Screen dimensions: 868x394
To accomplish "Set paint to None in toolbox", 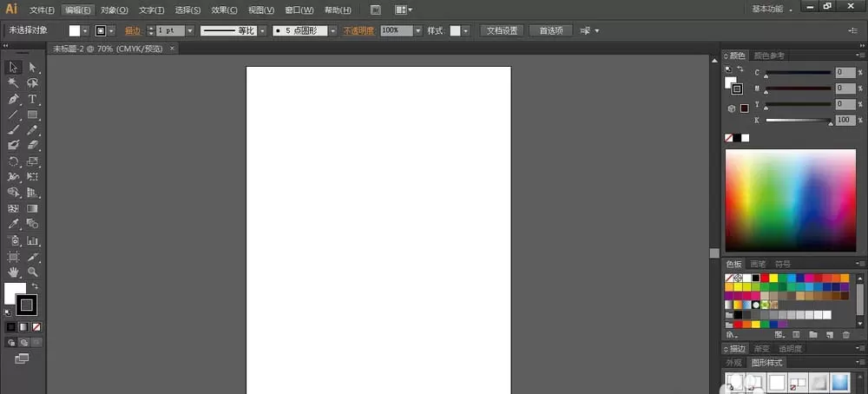I will coord(36,327).
